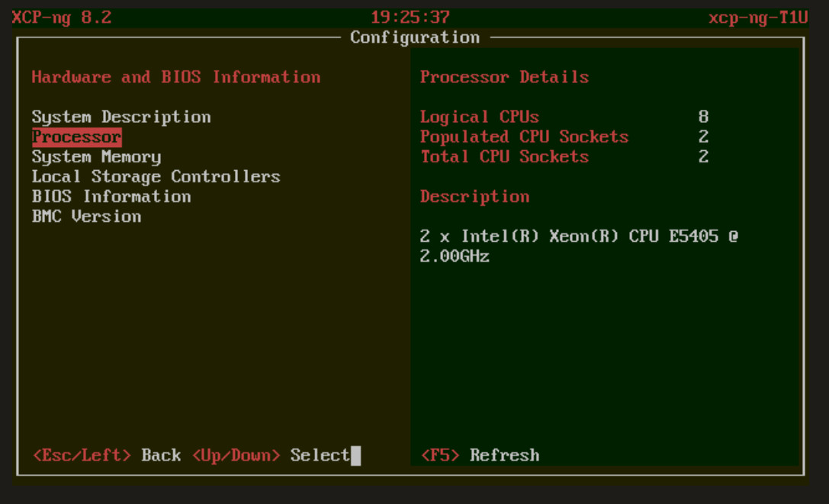Select System Description menu entry
829x504 pixels.
[121, 117]
